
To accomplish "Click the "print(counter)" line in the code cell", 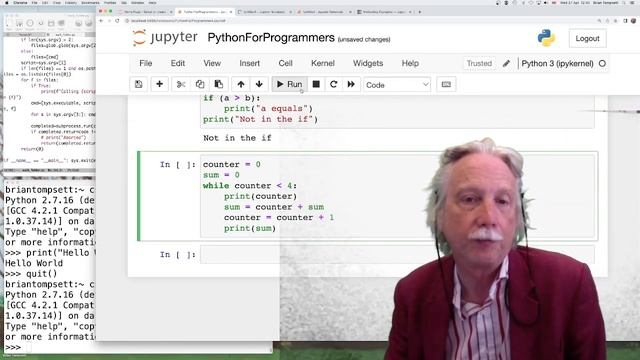I will tap(260, 196).
